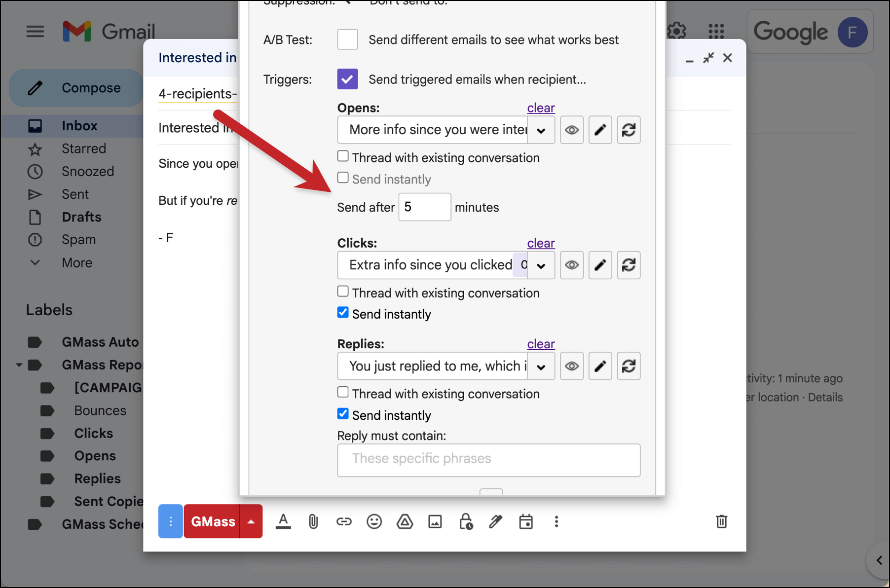Clear the Opens trigger
The width and height of the screenshot is (890, 588).
[541, 108]
